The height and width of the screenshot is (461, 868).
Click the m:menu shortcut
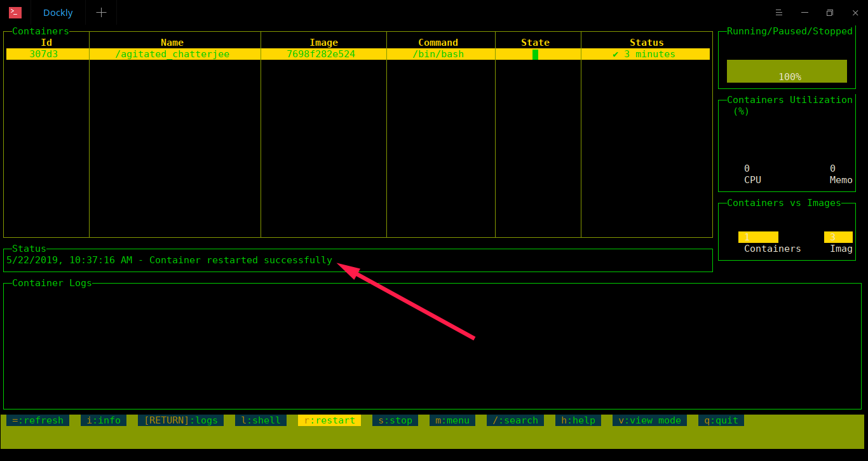[x=452, y=420]
